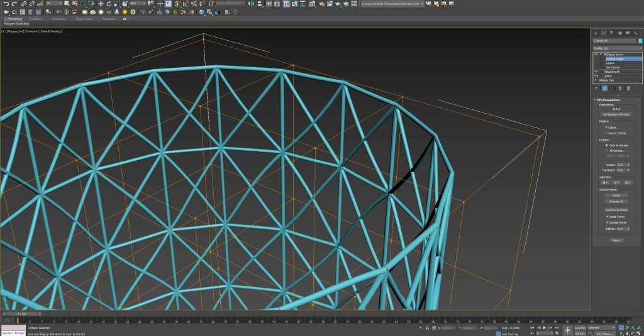Click the Render Production teapot icon

(338, 4)
